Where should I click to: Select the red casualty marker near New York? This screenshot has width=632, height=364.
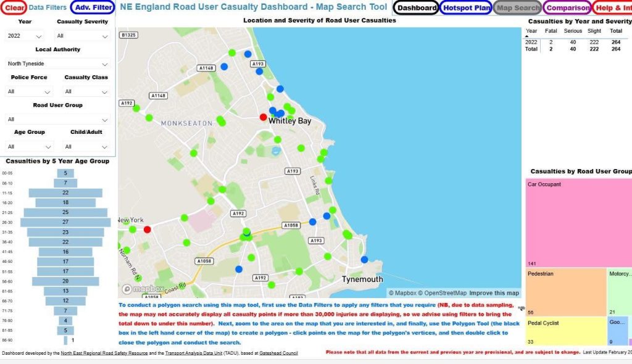point(147,230)
